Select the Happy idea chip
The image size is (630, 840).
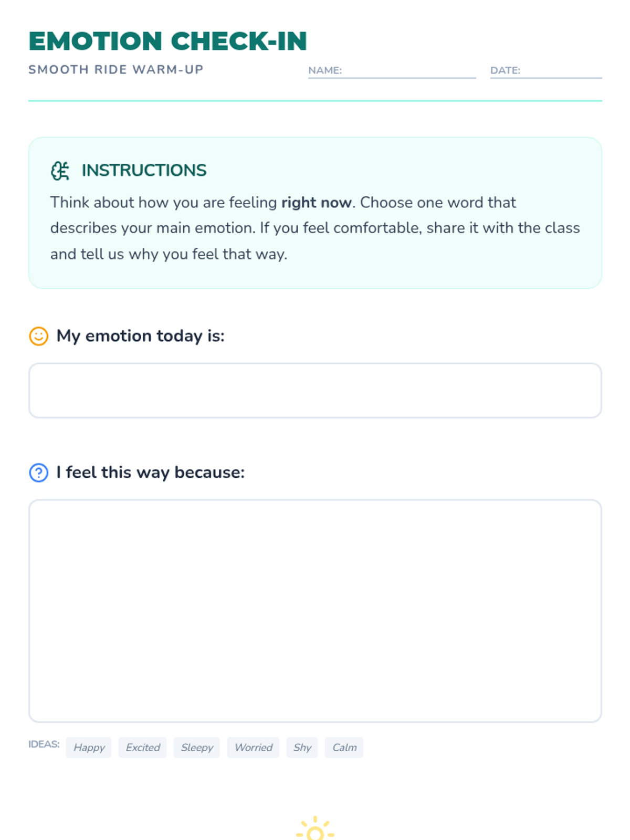click(89, 748)
